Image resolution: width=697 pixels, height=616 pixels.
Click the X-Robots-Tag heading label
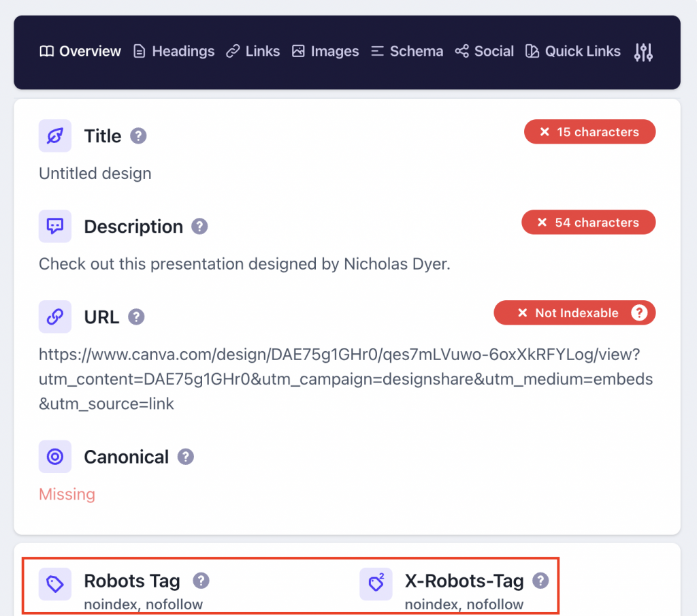pos(464,581)
